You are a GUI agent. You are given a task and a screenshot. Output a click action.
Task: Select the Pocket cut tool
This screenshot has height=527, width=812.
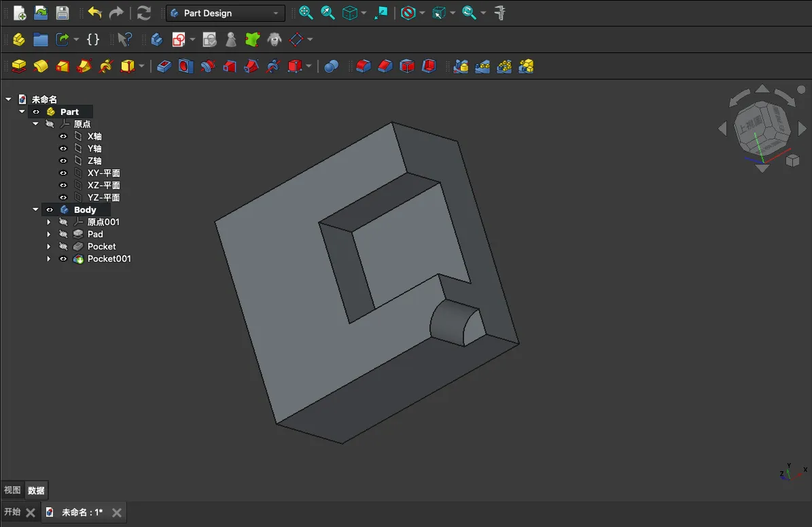click(x=164, y=66)
